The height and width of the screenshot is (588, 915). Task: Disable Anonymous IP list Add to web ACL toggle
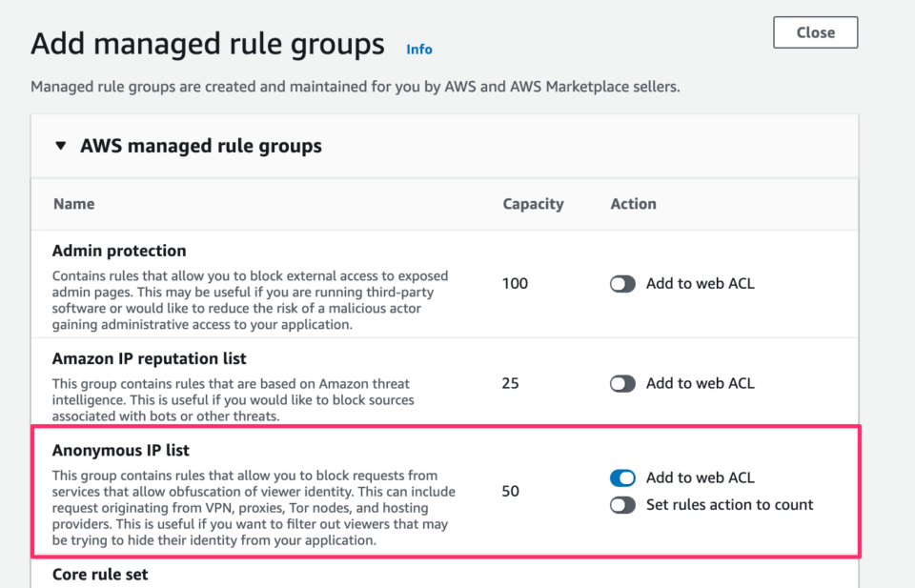622,477
